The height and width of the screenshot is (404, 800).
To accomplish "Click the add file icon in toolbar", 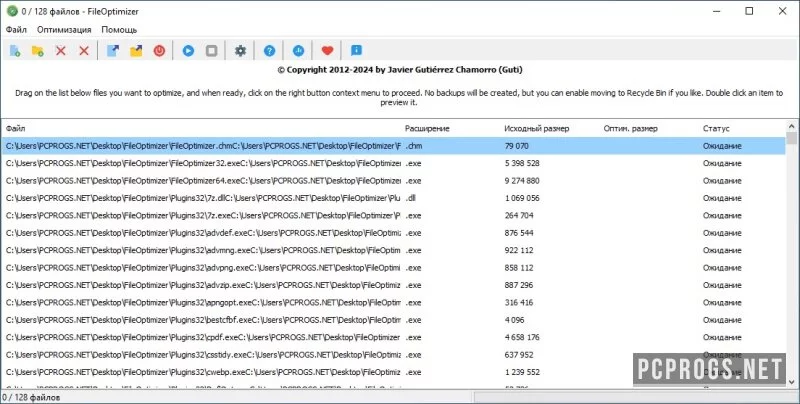I will (x=15, y=50).
